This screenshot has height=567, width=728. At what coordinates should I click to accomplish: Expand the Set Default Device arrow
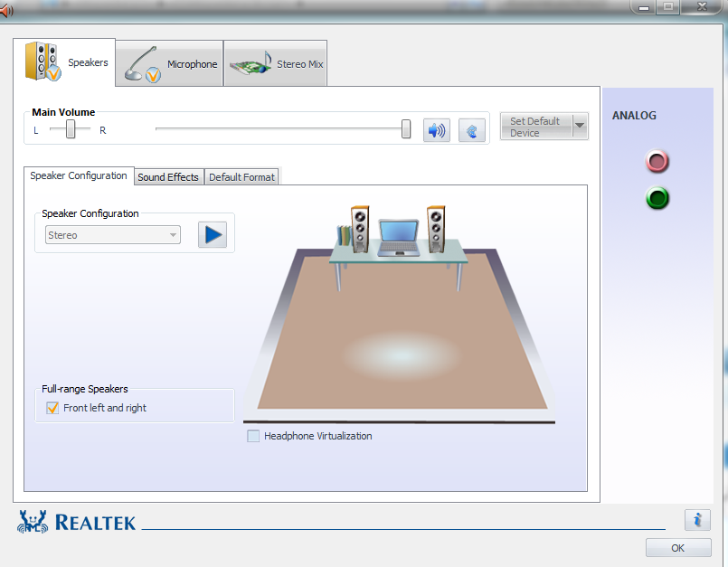coord(580,126)
